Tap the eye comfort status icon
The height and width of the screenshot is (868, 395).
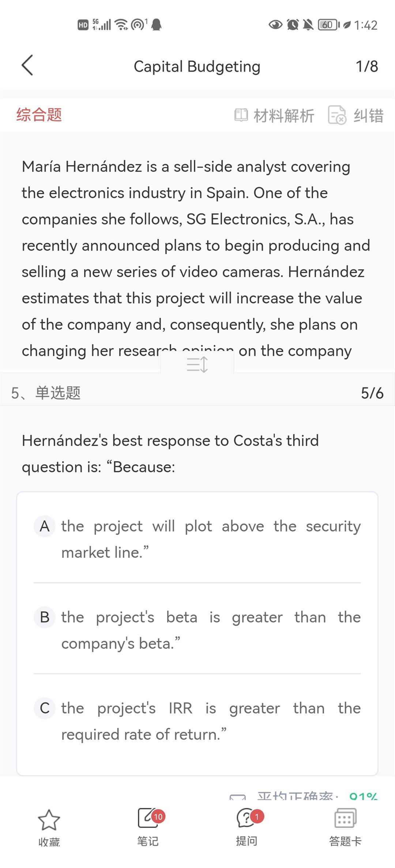(275, 25)
